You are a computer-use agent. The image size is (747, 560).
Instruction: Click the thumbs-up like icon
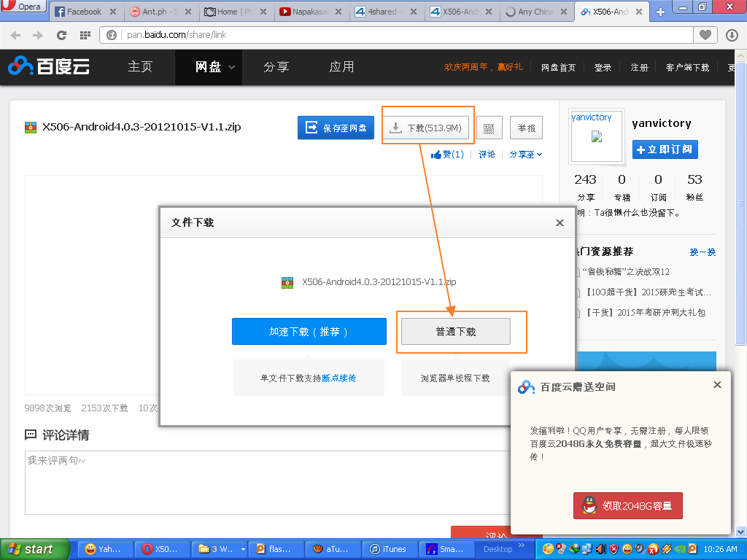point(436,155)
